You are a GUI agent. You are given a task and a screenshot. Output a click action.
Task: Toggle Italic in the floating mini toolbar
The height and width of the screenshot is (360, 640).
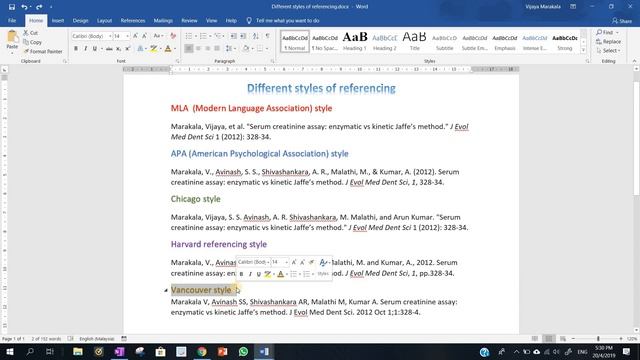[x=250, y=274]
